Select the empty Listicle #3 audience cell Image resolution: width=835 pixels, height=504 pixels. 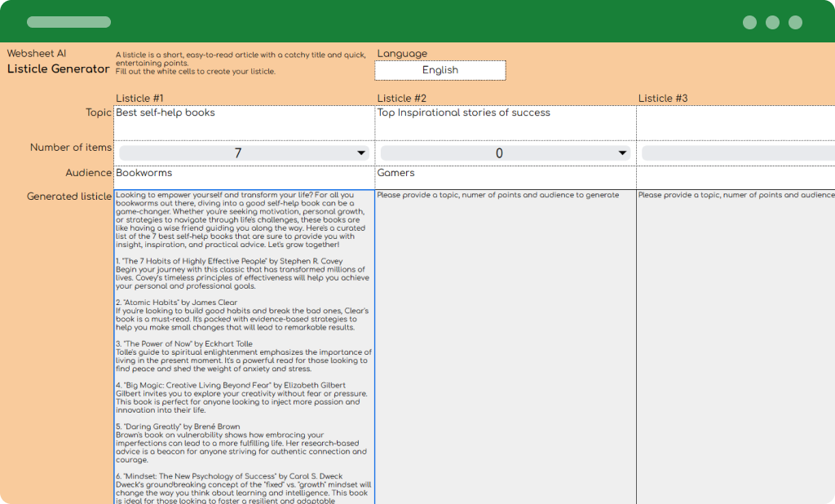pyautogui.click(x=736, y=176)
